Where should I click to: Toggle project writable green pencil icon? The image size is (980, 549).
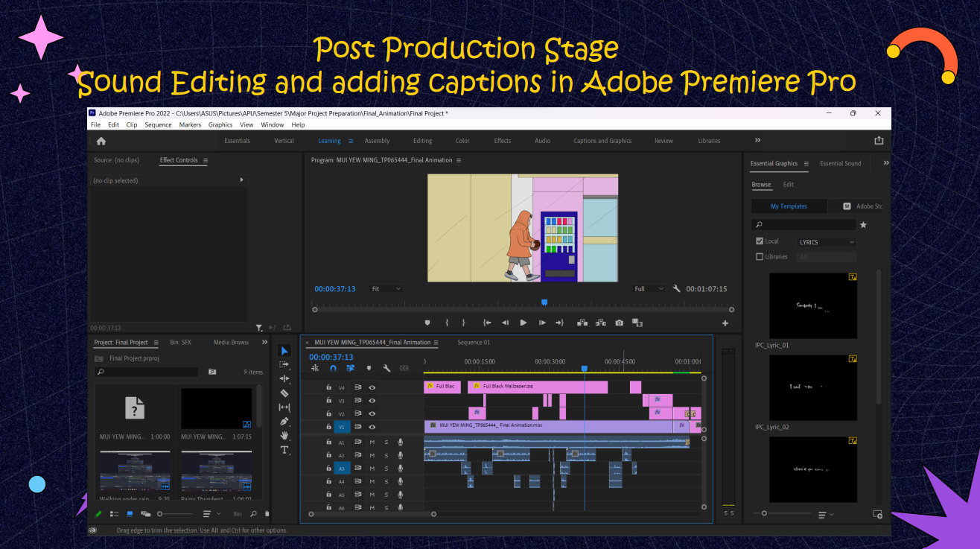click(x=98, y=514)
